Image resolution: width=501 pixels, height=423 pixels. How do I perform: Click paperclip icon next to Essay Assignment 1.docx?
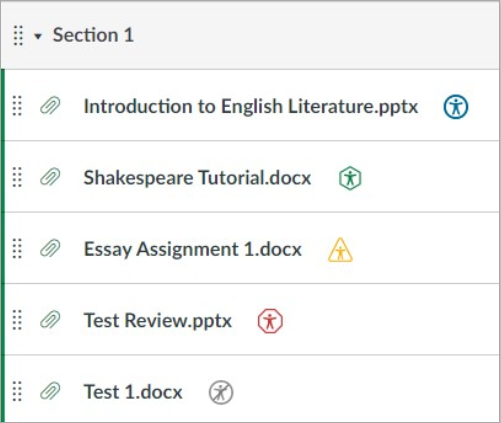(50, 248)
